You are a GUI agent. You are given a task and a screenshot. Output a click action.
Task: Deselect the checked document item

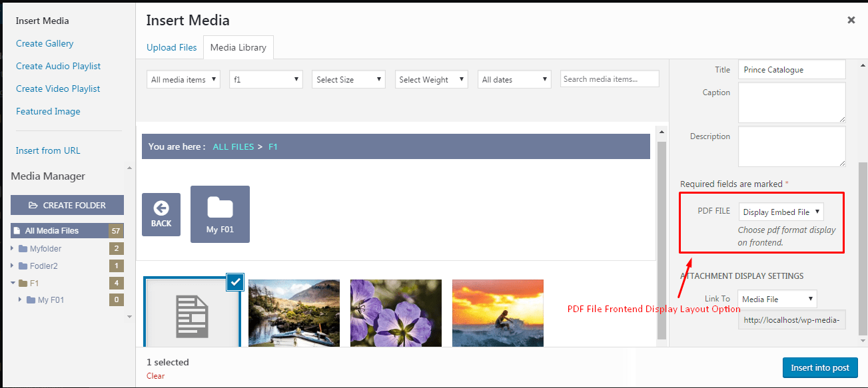coord(235,282)
